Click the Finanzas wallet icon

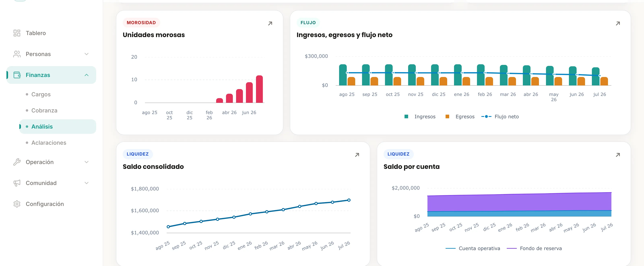click(17, 75)
